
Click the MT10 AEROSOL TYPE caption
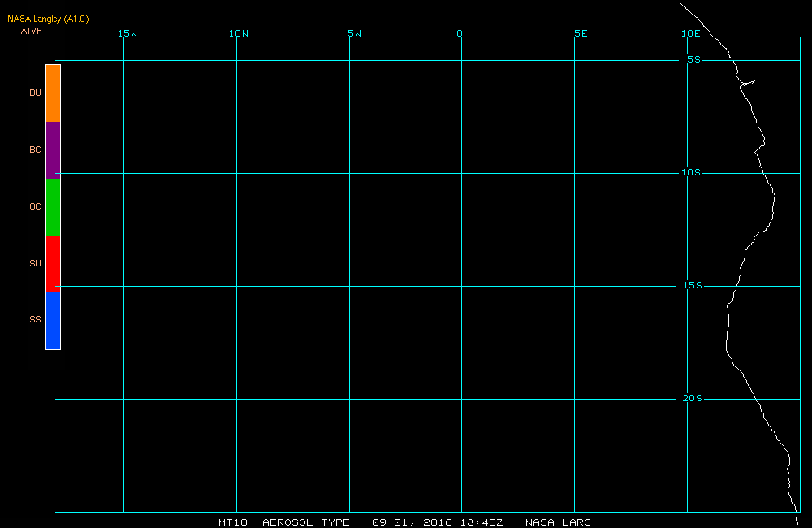(x=283, y=522)
